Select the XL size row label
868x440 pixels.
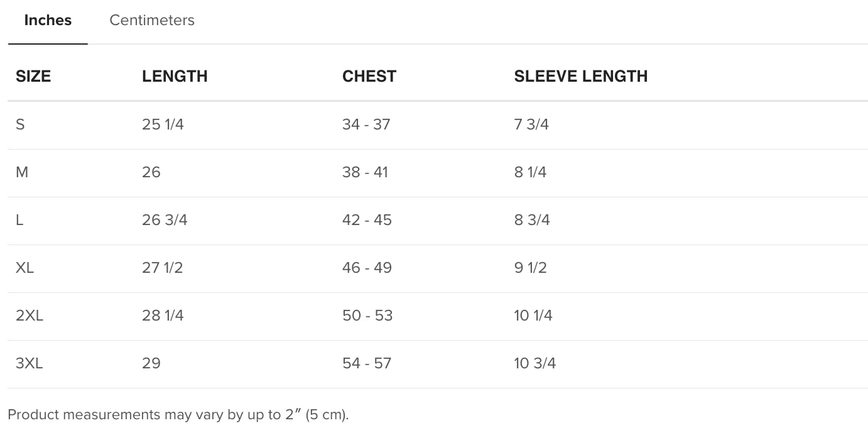tap(25, 268)
